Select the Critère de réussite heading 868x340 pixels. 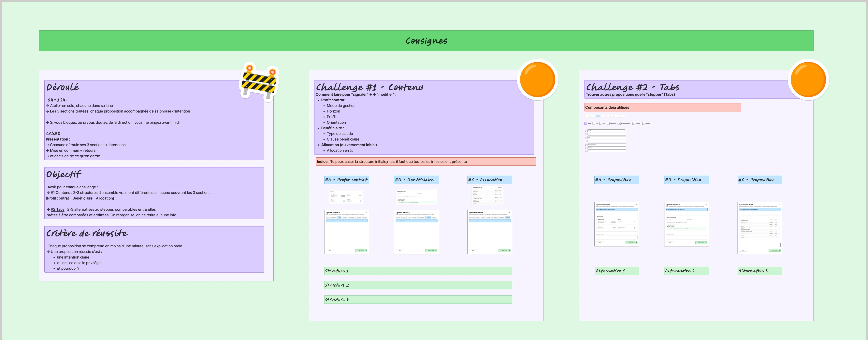point(87,233)
